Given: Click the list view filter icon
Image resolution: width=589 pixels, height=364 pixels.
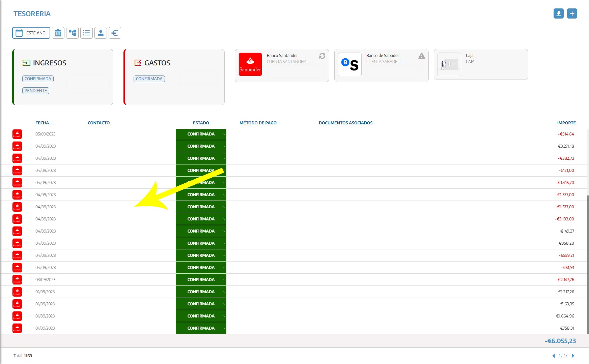Looking at the screenshot, I should (x=86, y=33).
